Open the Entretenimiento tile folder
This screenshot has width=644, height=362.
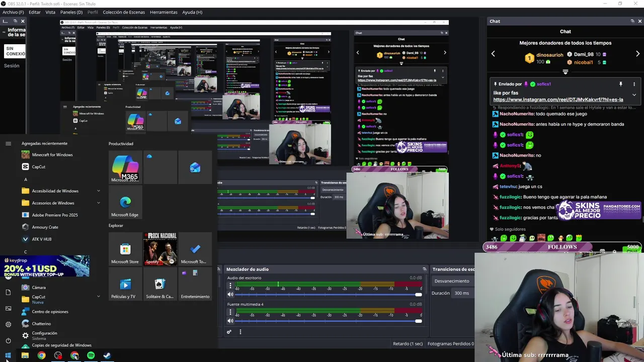195,284
